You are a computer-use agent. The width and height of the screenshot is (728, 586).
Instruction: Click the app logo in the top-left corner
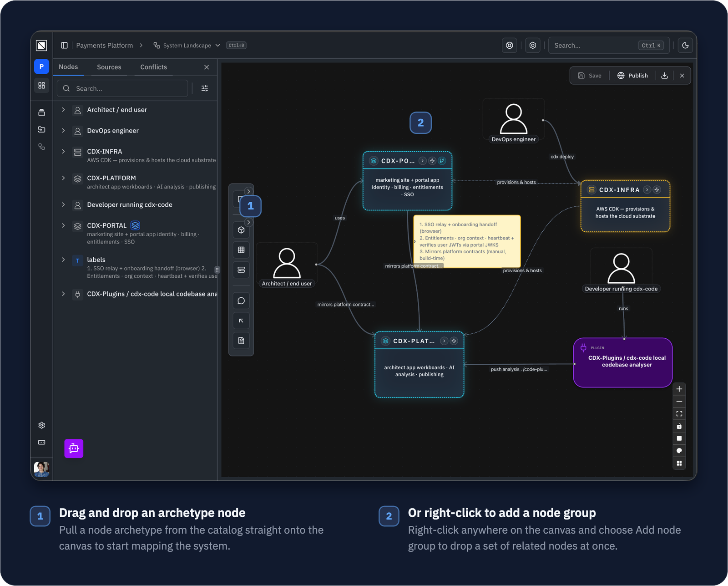[x=41, y=45]
